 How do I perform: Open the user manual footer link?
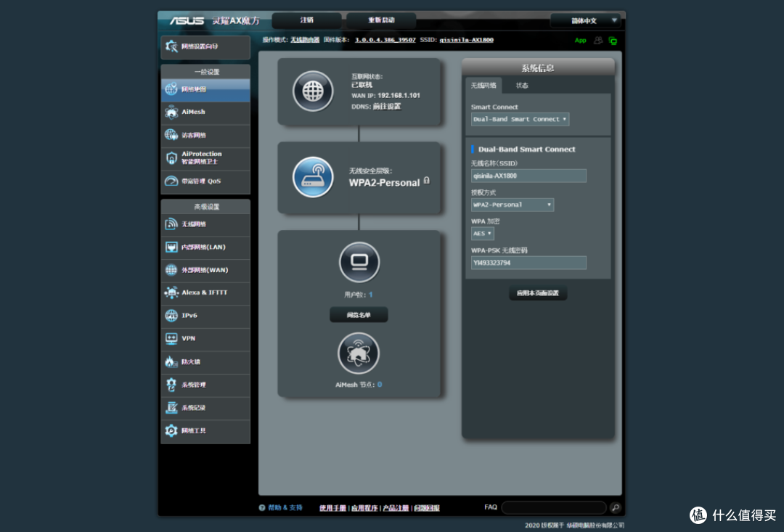pos(332,508)
